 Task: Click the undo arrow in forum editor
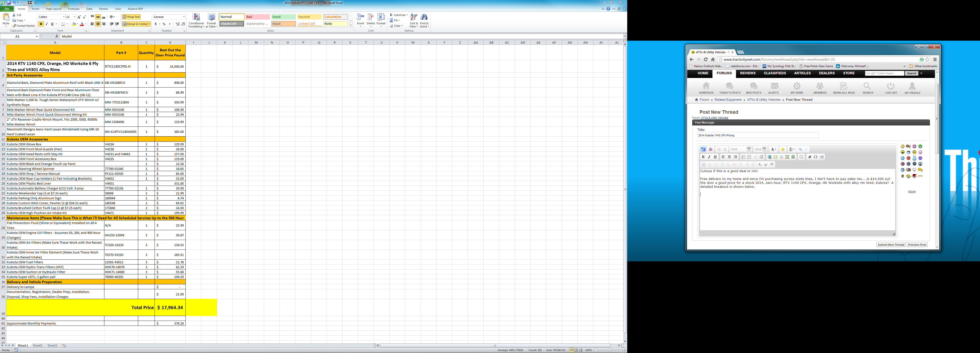(800, 149)
